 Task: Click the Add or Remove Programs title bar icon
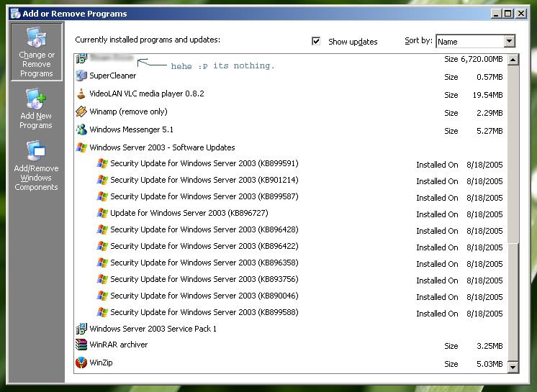[15, 14]
